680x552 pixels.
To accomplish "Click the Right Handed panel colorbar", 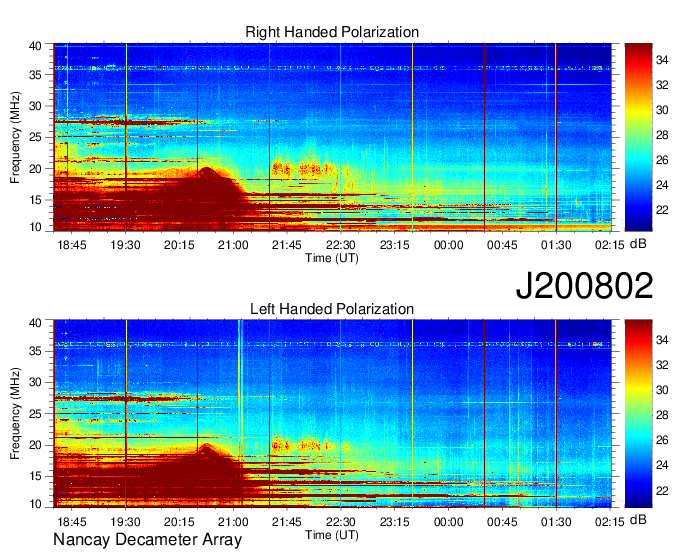I will point(638,137).
